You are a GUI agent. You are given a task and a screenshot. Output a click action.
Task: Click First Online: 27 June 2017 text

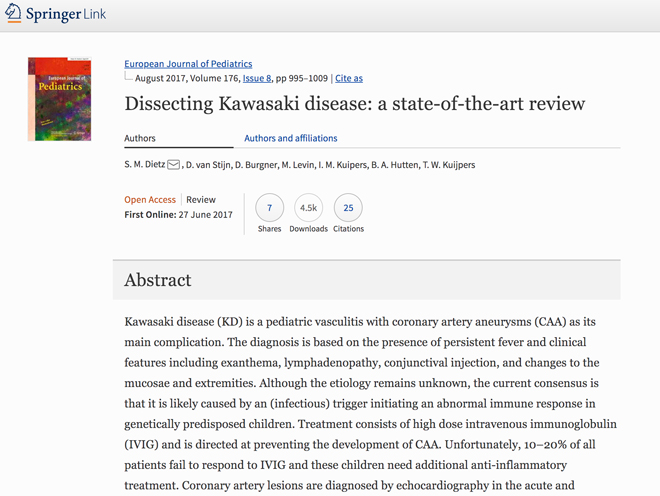[x=178, y=215]
